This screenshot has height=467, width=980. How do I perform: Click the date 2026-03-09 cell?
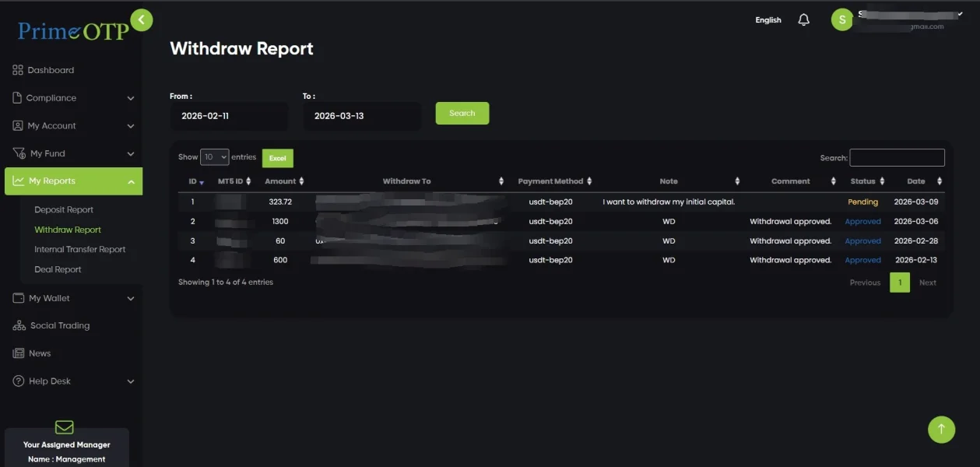916,202
